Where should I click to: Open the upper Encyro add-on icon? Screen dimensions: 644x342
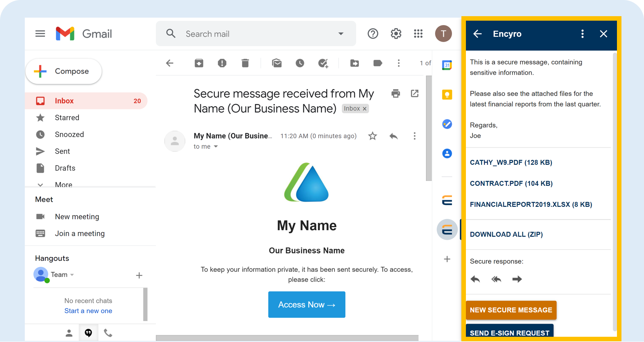coord(447,200)
